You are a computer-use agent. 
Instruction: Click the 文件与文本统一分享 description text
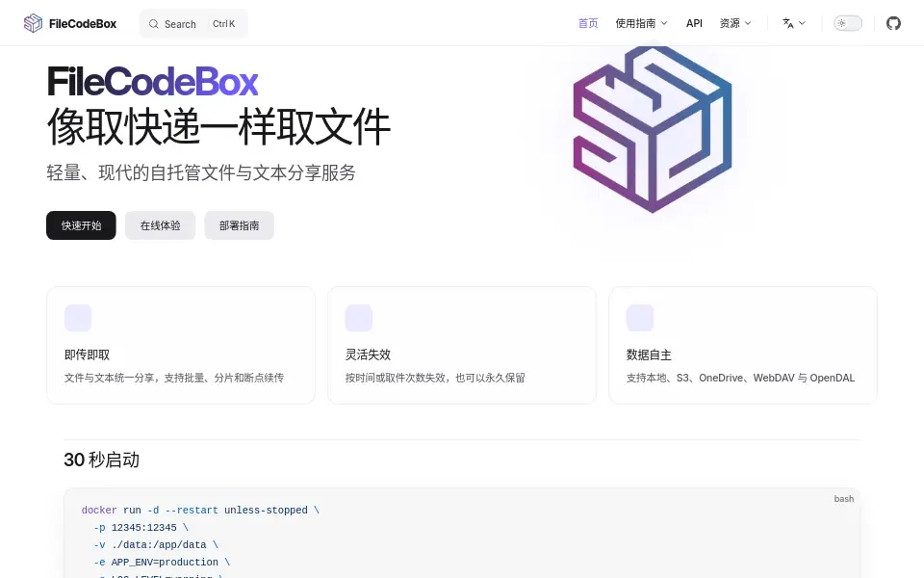pos(174,378)
